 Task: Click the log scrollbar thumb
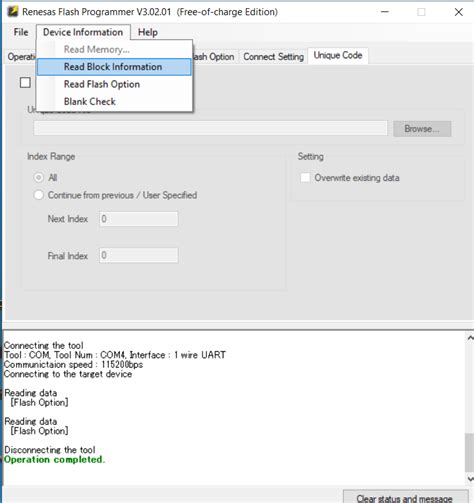[x=470, y=453]
